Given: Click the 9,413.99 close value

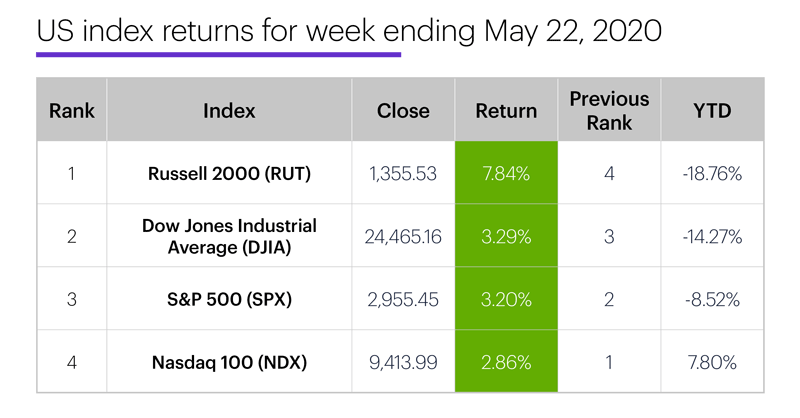Looking at the screenshot, I should pyautogui.click(x=404, y=360).
